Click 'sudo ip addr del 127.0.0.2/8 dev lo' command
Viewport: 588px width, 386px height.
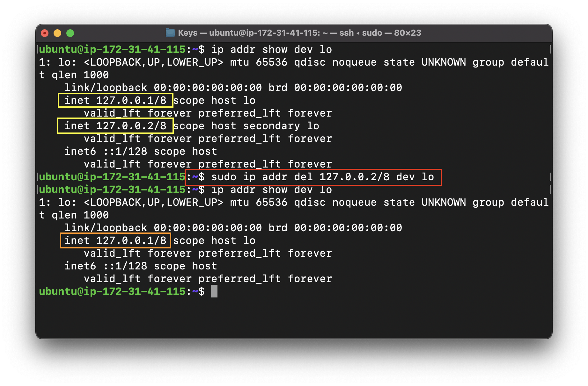[x=323, y=177]
